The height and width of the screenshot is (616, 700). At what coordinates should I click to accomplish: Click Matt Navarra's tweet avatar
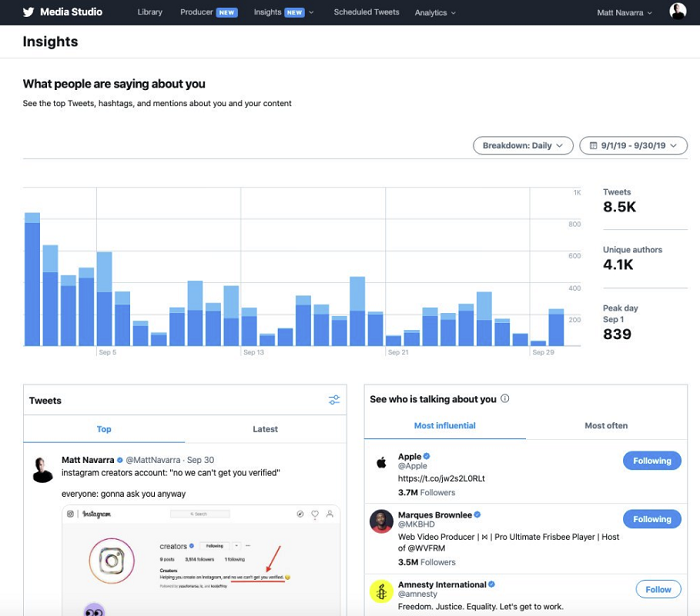(43, 469)
